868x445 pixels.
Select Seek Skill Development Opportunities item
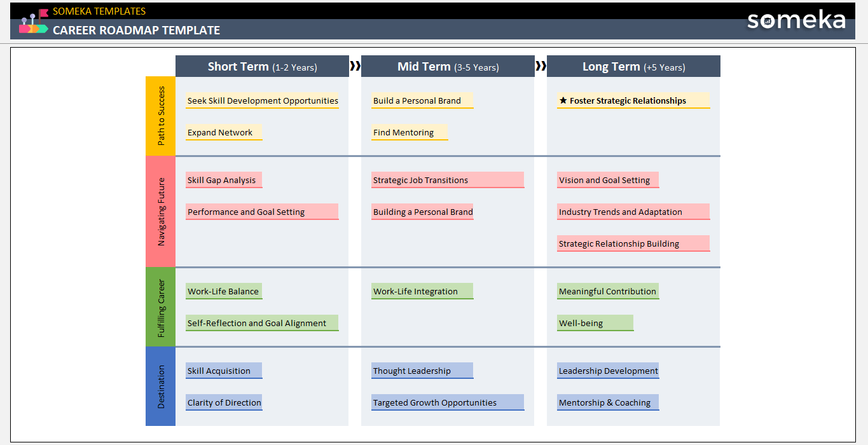tap(262, 100)
